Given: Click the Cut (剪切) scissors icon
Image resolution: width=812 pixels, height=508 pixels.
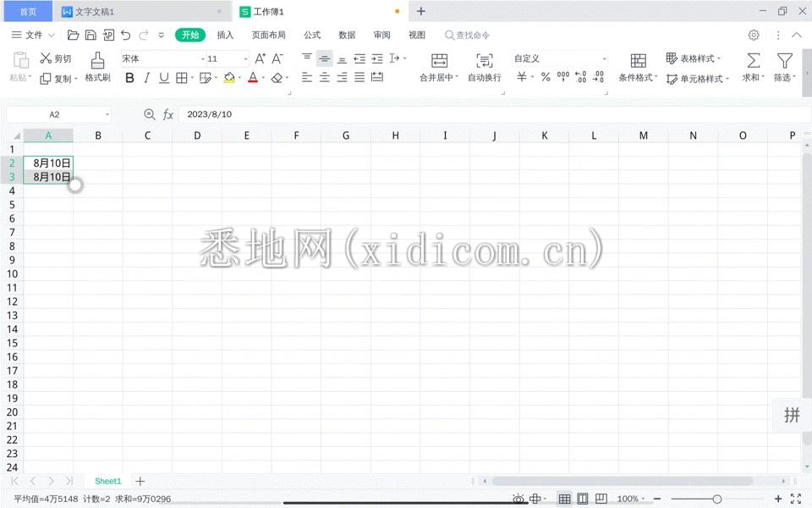Looking at the screenshot, I should 46,58.
